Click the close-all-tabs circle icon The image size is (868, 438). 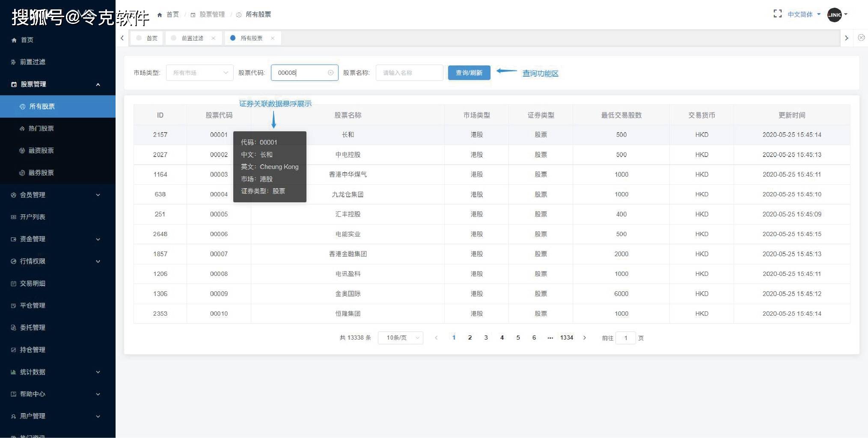pyautogui.click(x=861, y=38)
